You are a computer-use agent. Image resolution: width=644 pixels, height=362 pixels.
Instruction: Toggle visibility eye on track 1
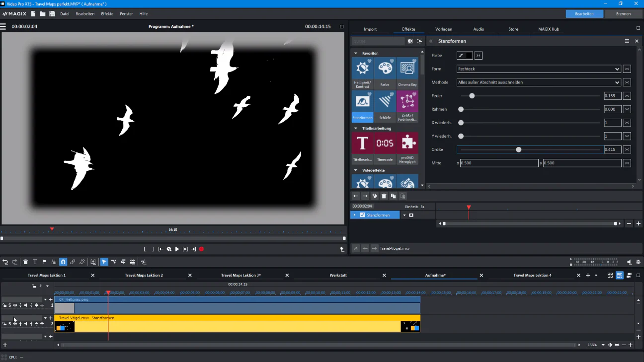15,305
